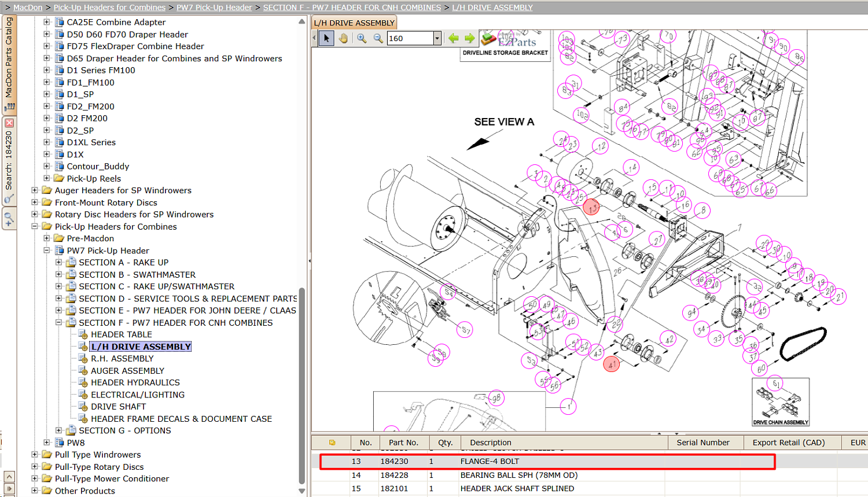Select FD75 FlexDraper Combine Header entry
The image size is (868, 497).
coord(135,46)
